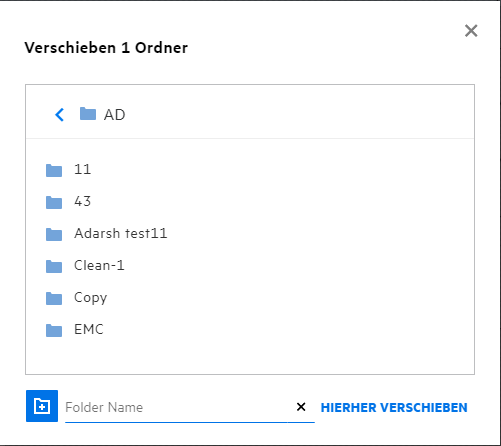Viewport: 501px width, 446px height.
Task: Select the Clean-1 folder
Action: [99, 265]
